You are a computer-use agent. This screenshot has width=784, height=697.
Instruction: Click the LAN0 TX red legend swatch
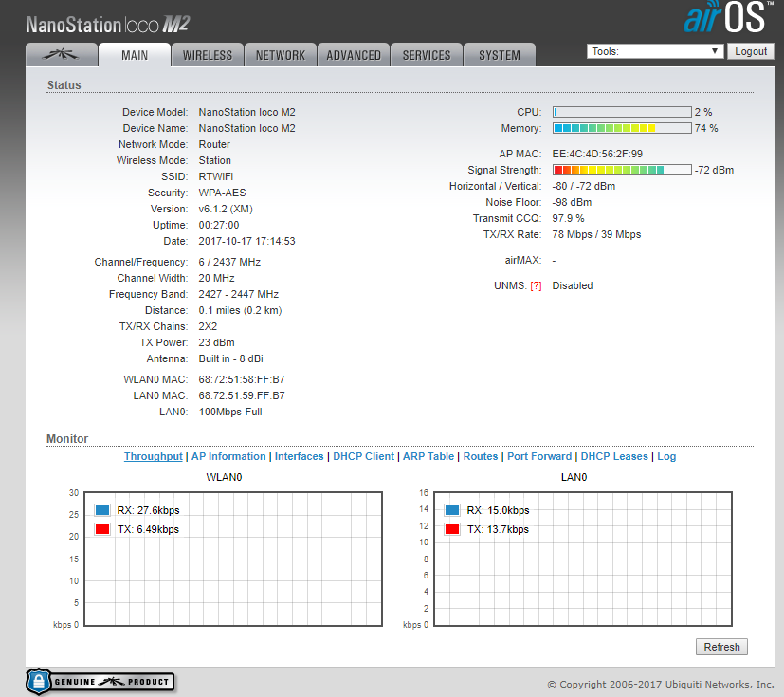pos(452,529)
